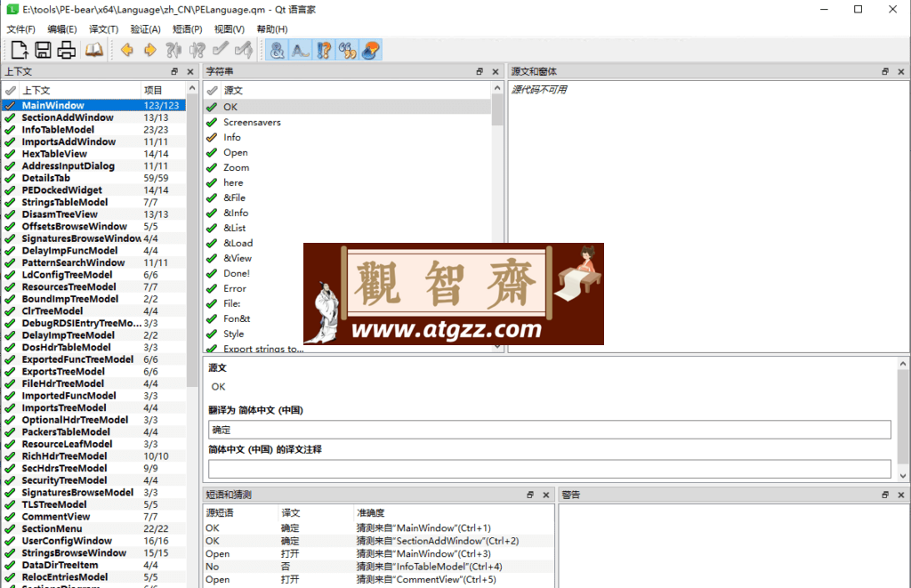Close the phrases and guesses panel
911x588 pixels.
545,495
